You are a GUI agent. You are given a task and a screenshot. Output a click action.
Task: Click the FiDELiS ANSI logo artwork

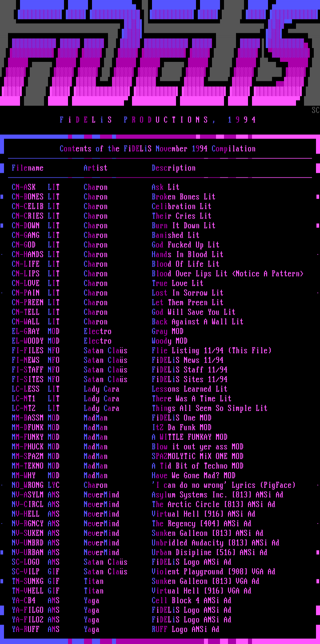[160, 53]
